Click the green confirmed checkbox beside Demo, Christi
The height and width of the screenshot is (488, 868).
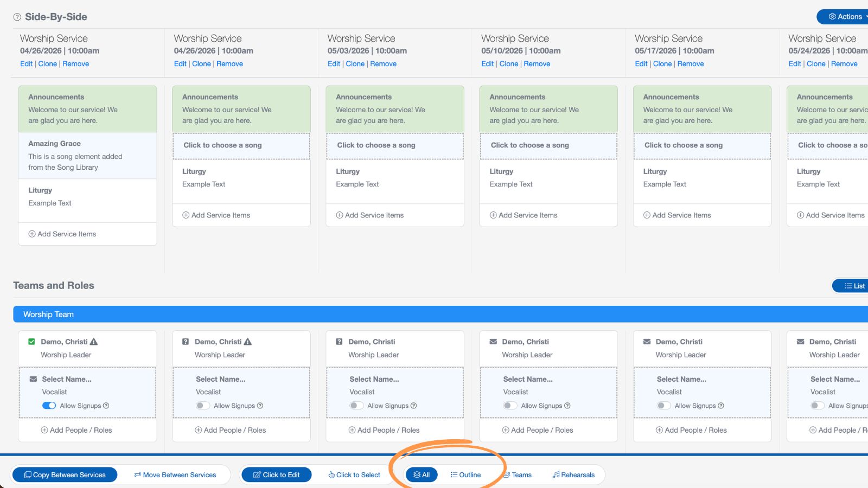pos(31,342)
